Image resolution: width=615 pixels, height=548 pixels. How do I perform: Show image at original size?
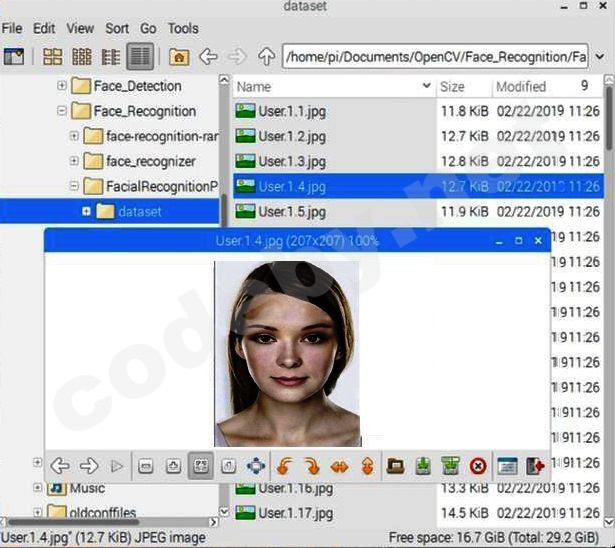pos(228,466)
